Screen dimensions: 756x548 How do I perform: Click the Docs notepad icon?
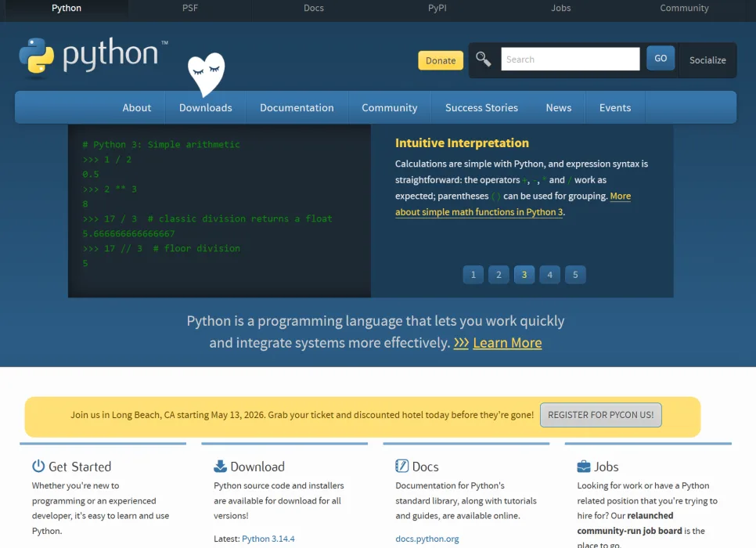[401, 466]
